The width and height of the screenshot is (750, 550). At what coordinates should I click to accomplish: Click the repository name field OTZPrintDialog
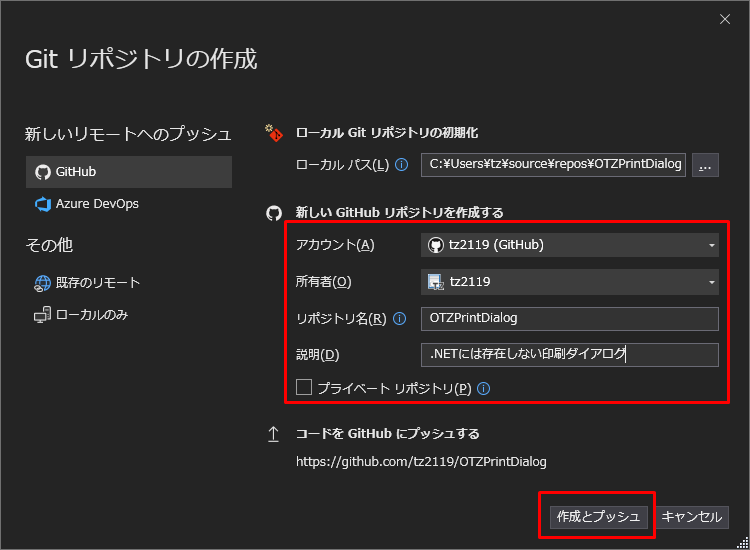570,319
